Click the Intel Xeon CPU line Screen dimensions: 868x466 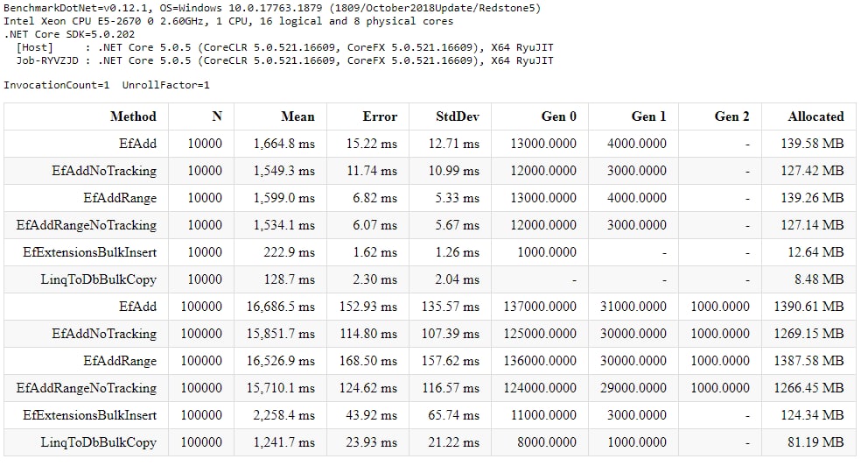(228, 21)
